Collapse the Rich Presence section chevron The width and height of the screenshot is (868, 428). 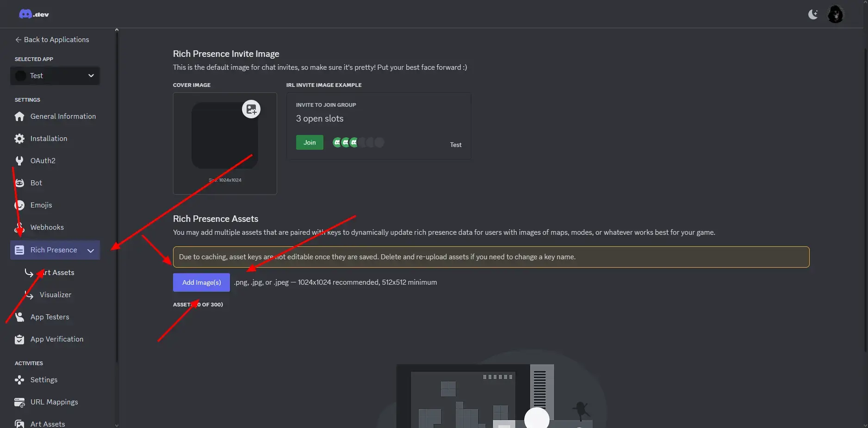[91, 251]
